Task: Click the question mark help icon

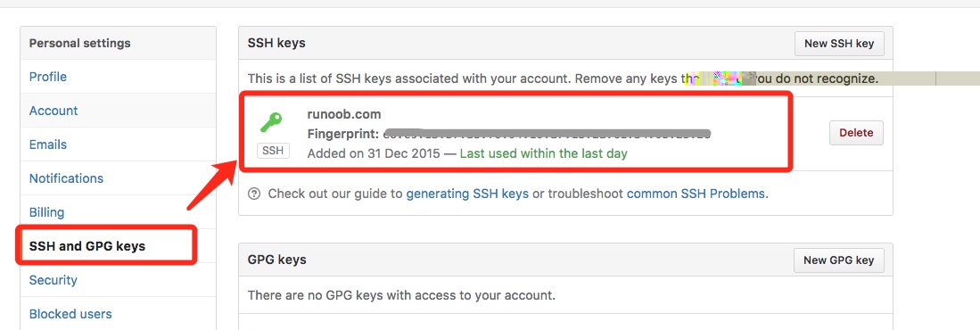Action: pyautogui.click(x=254, y=194)
